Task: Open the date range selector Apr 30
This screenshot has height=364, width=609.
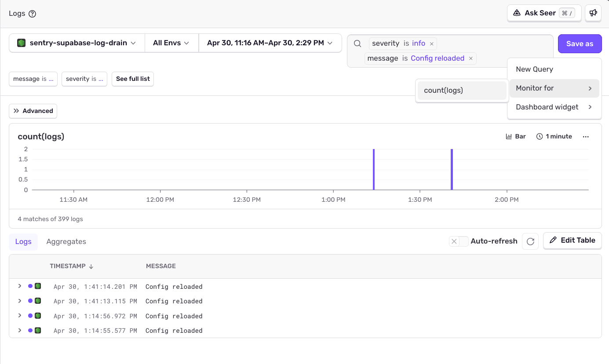Action: [270, 43]
